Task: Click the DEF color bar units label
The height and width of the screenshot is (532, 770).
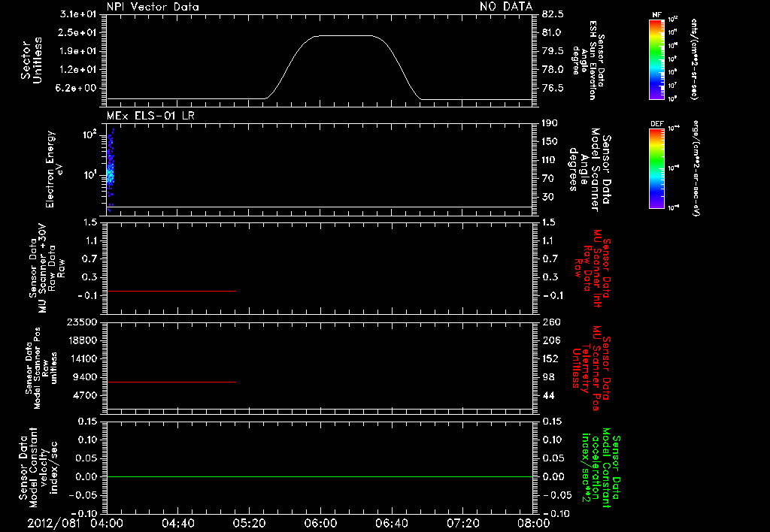Action: click(696, 168)
